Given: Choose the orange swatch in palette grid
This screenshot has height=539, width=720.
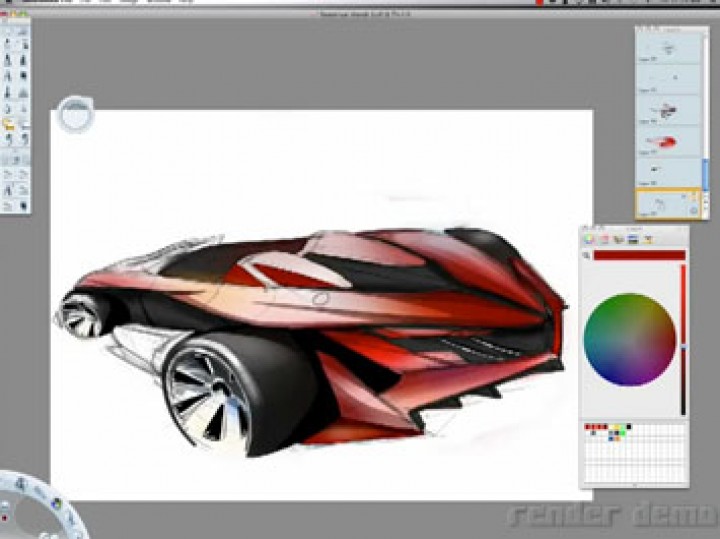Looking at the screenshot, I should coord(617,438).
